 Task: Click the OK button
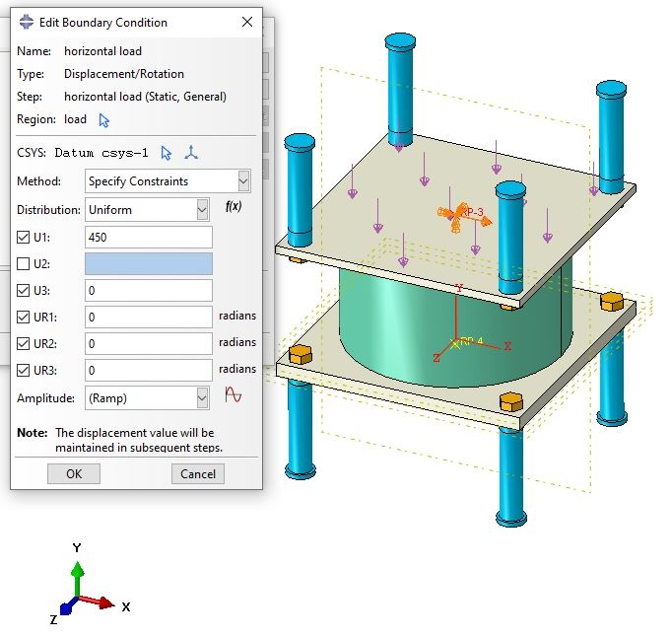(74, 473)
